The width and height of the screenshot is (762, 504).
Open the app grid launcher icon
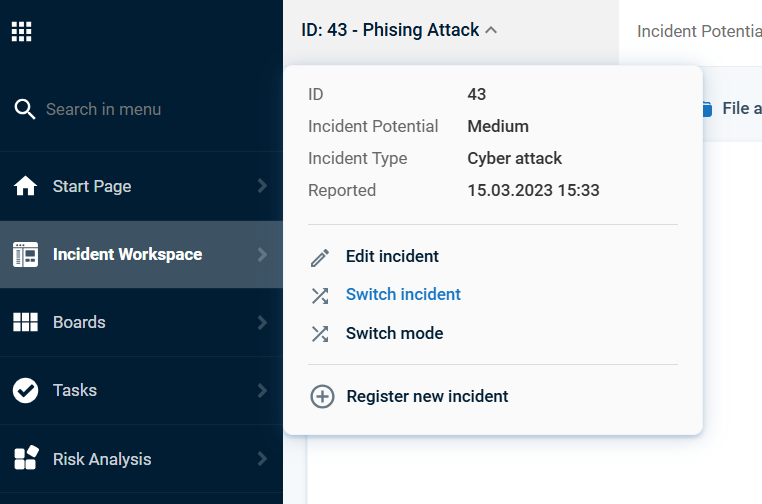21,32
